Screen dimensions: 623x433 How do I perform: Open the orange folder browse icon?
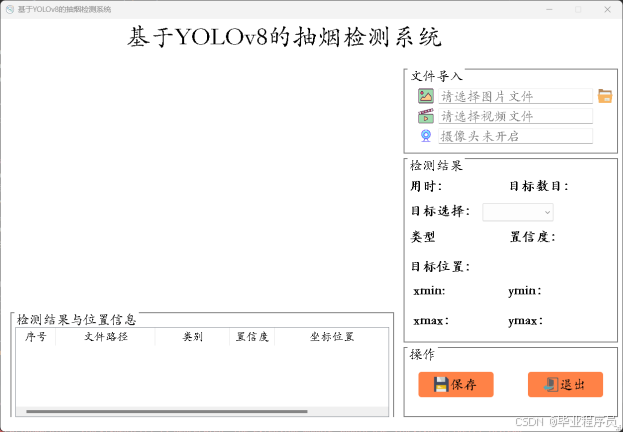605,96
